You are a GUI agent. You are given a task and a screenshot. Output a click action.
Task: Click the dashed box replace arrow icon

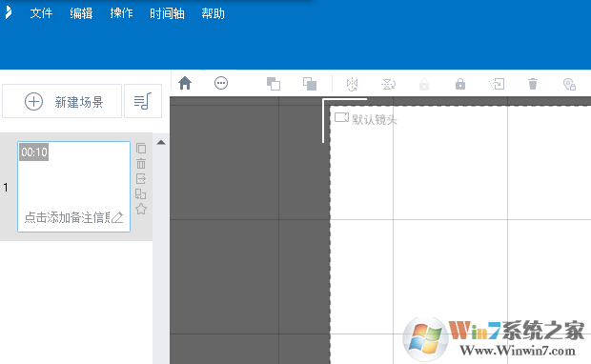[x=497, y=84]
